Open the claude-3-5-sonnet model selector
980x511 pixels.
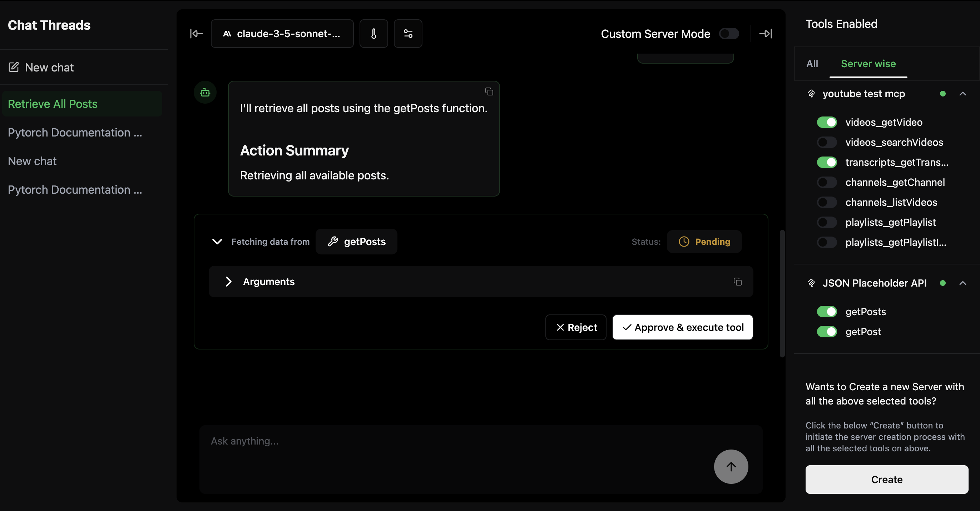(x=282, y=34)
